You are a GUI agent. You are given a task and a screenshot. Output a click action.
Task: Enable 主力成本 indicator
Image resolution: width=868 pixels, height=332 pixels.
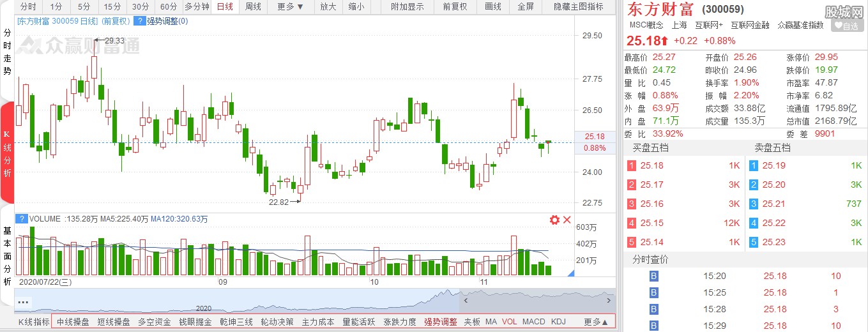[318, 322]
